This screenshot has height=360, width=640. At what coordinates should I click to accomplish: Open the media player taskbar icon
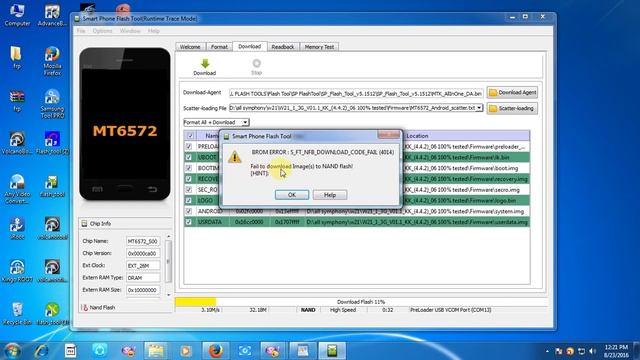[185, 351]
